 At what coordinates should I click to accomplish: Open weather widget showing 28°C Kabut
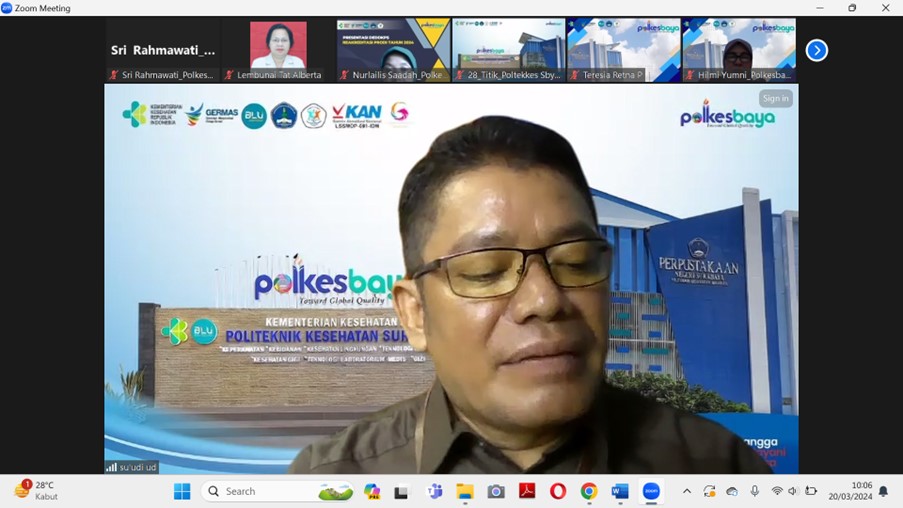[x=36, y=491]
